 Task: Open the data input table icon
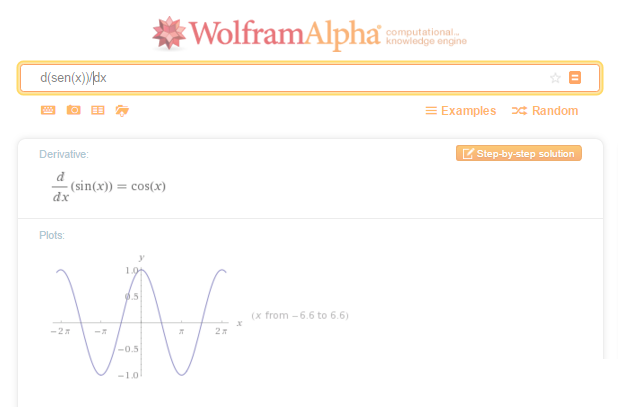coord(98,110)
